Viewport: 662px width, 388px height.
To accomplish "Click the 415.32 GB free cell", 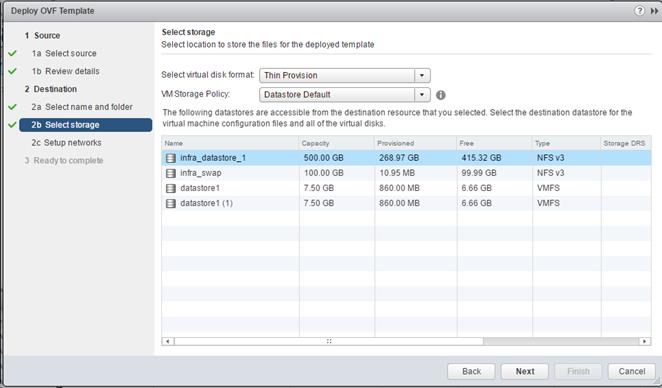I will click(x=481, y=158).
